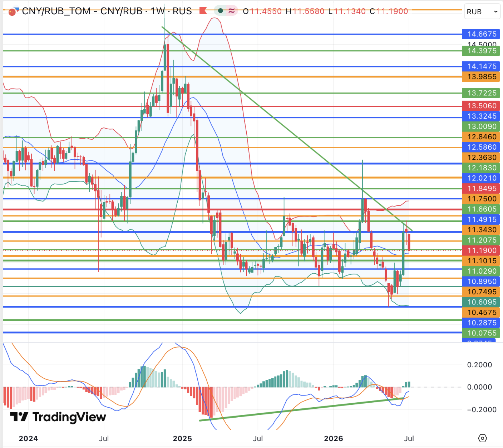Click the 2024 label on the time axis
The image size is (503, 448).
[x=28, y=438]
